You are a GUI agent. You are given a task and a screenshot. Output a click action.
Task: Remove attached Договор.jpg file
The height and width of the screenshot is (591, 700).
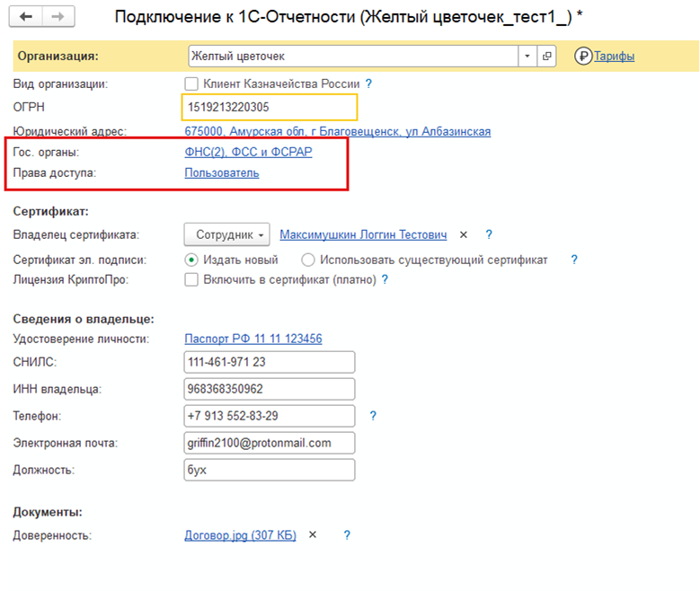click(x=313, y=534)
